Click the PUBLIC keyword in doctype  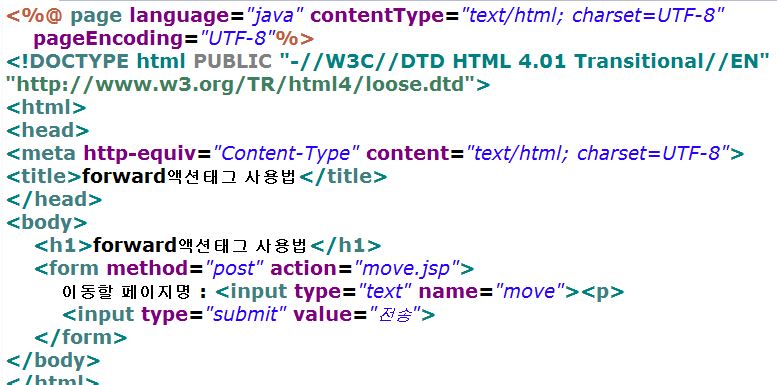(x=233, y=61)
